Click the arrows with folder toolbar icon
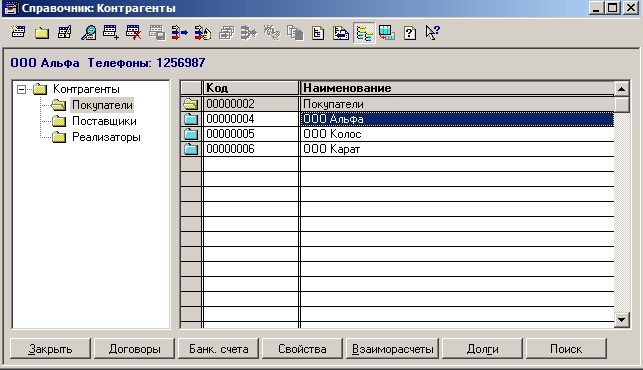This screenshot has width=643, height=370. coord(203,32)
